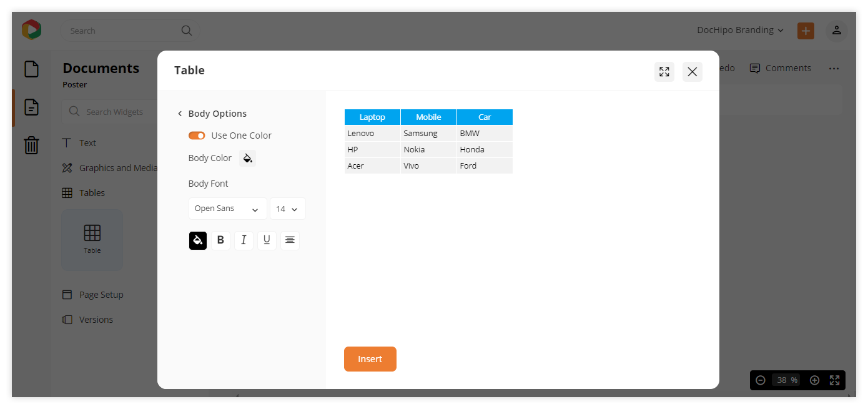The width and height of the screenshot is (868, 409).
Task: Click the Ford table cell
Action: [x=485, y=166]
